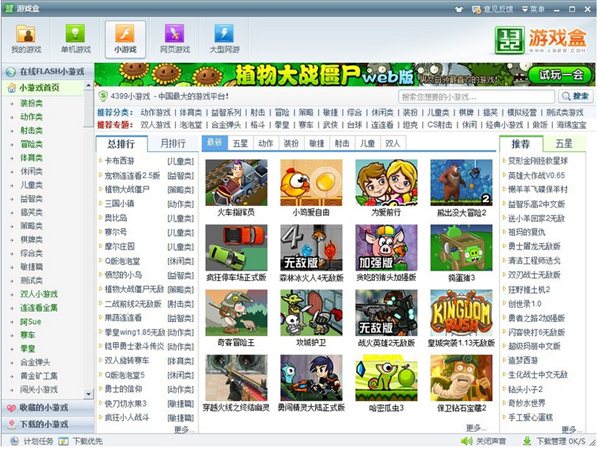Select 黄金矿工集 in the sidebar list
The width and height of the screenshot is (598, 450).
39,376
